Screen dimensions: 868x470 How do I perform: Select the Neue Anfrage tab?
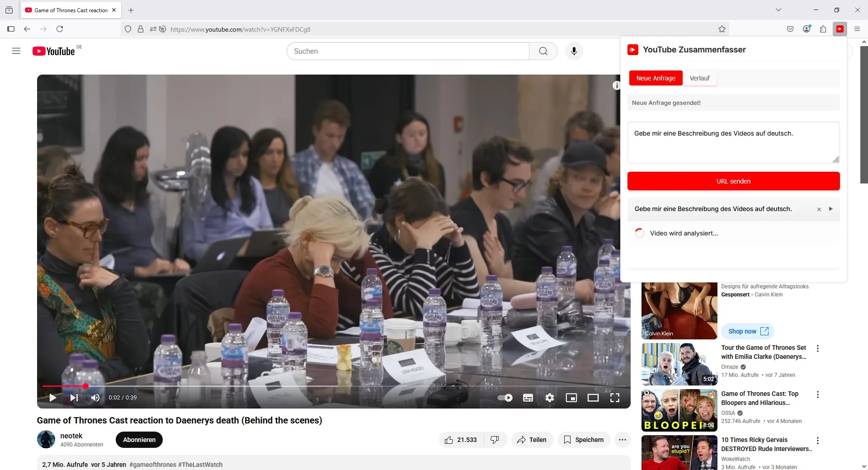pos(656,78)
